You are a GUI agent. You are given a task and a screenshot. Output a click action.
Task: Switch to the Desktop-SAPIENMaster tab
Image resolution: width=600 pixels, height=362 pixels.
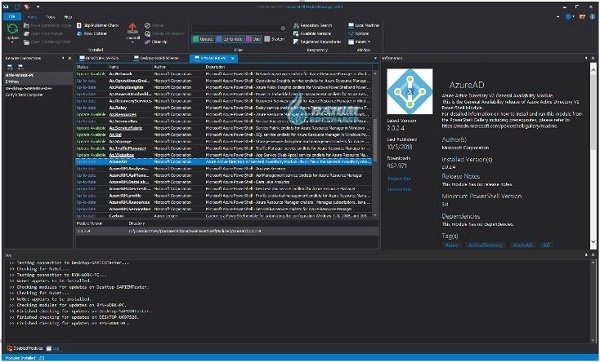157,58
